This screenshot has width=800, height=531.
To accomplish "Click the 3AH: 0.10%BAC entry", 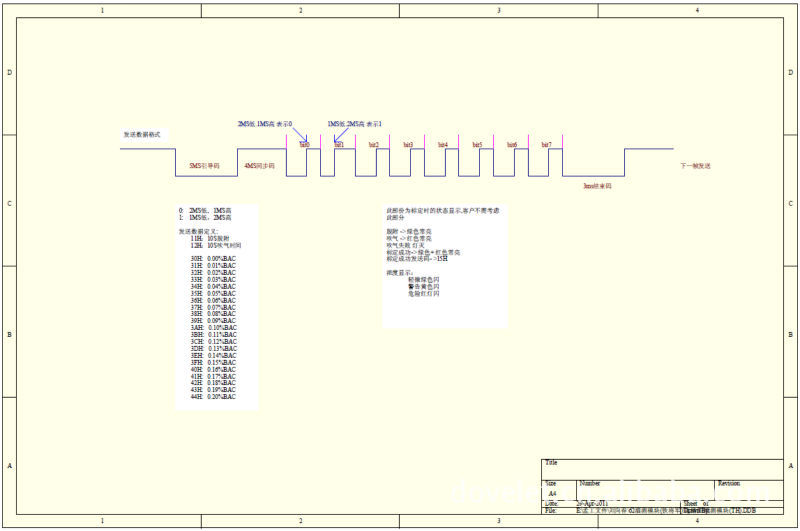I will tap(213, 328).
